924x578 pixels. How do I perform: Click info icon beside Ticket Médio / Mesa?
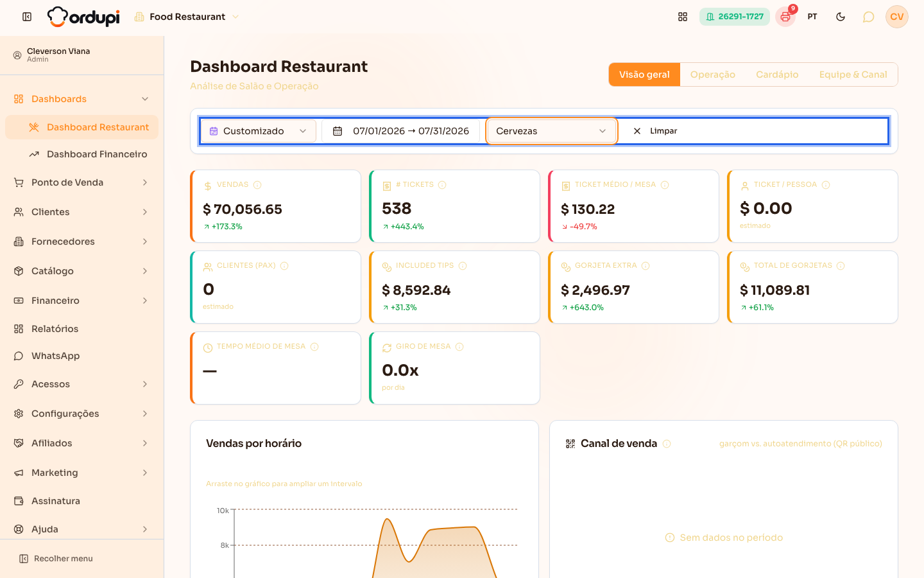click(x=665, y=185)
